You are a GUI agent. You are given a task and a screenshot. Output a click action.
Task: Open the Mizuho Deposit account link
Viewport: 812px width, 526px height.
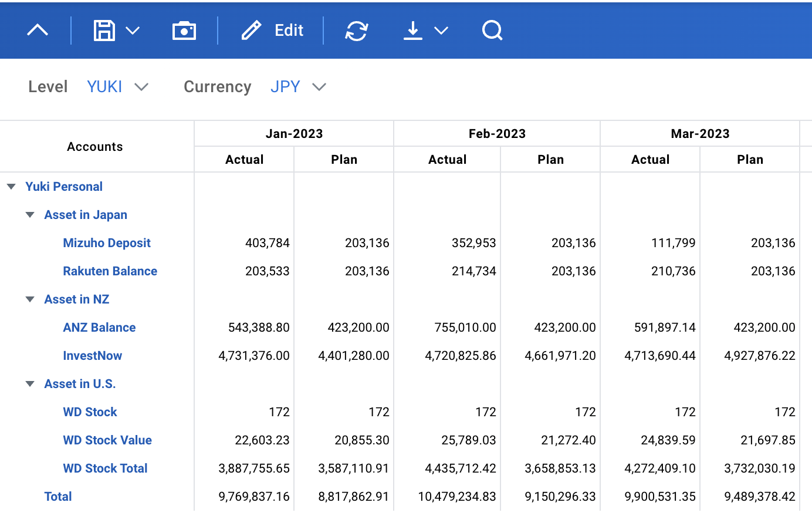[107, 243]
